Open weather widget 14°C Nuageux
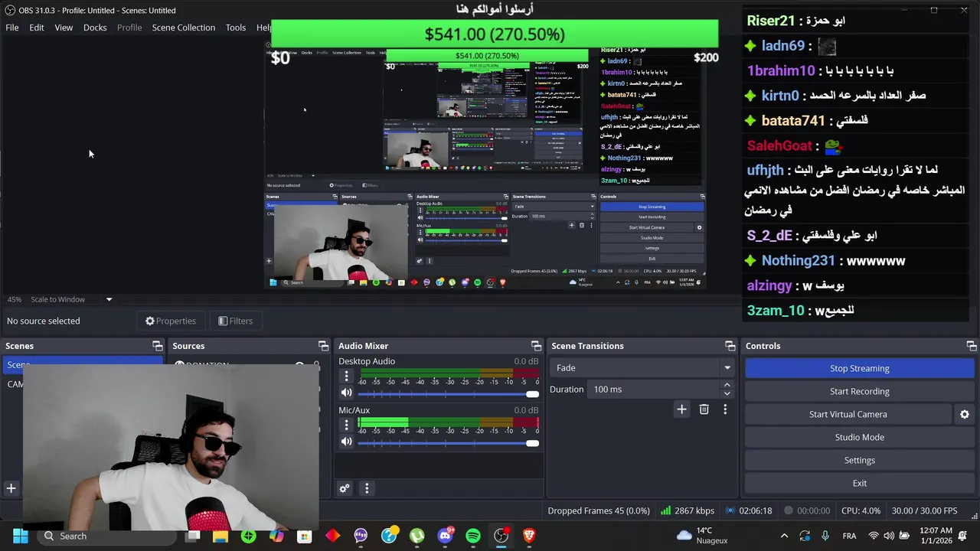Viewport: 980px width, 551px height. coord(701,536)
